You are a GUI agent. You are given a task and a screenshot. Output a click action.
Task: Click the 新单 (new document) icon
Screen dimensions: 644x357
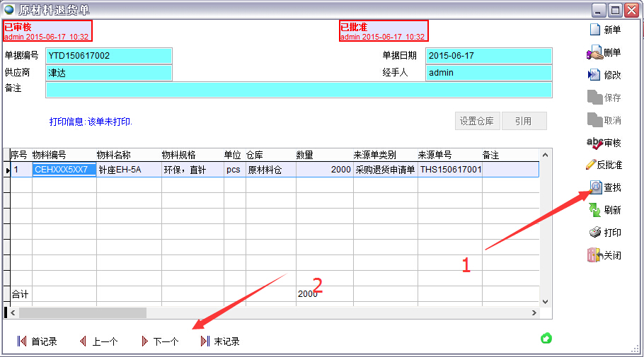[x=594, y=30]
